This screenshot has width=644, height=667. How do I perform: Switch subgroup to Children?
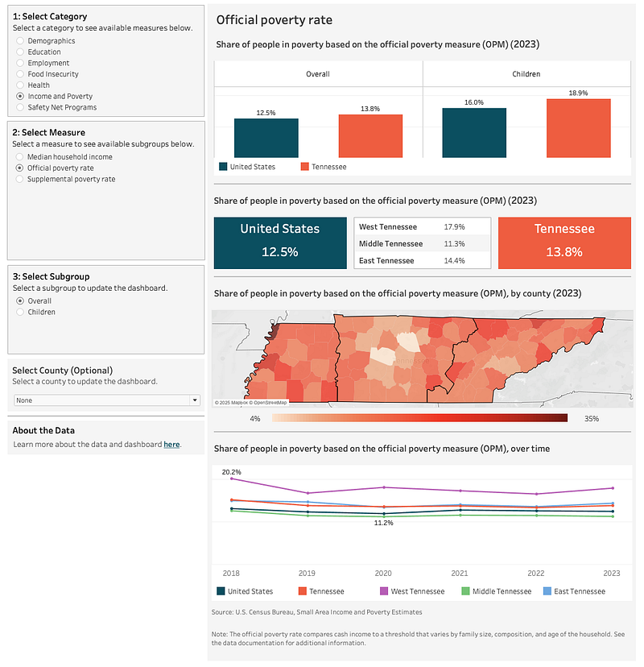click(20, 312)
